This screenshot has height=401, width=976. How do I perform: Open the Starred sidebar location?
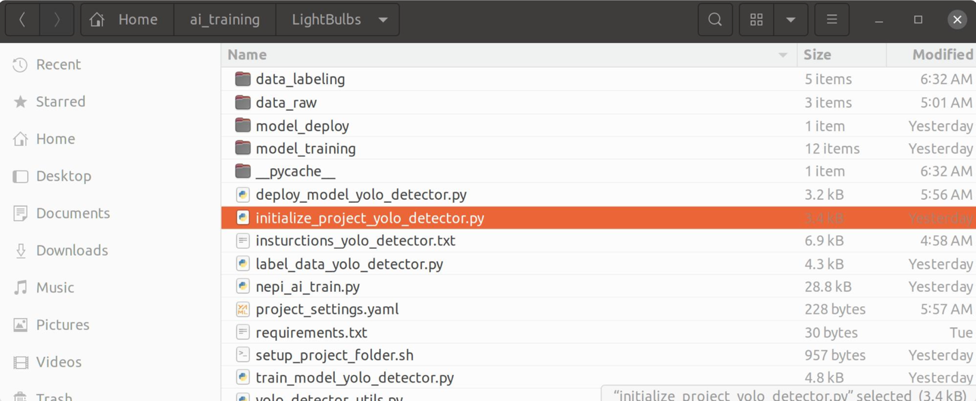click(x=60, y=102)
